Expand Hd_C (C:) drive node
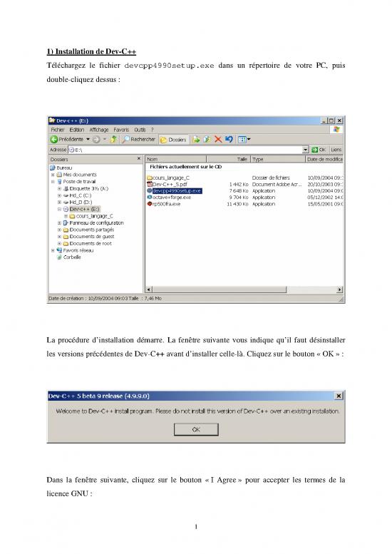 point(59,195)
